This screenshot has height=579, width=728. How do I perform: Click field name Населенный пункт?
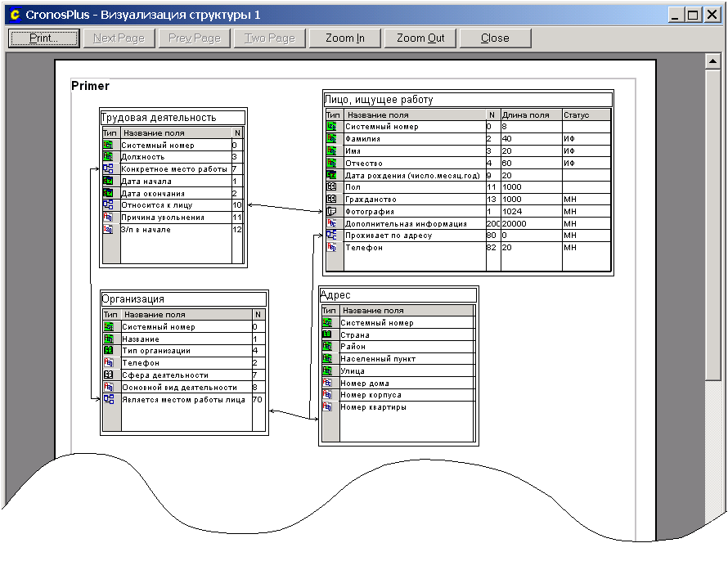coord(378,359)
